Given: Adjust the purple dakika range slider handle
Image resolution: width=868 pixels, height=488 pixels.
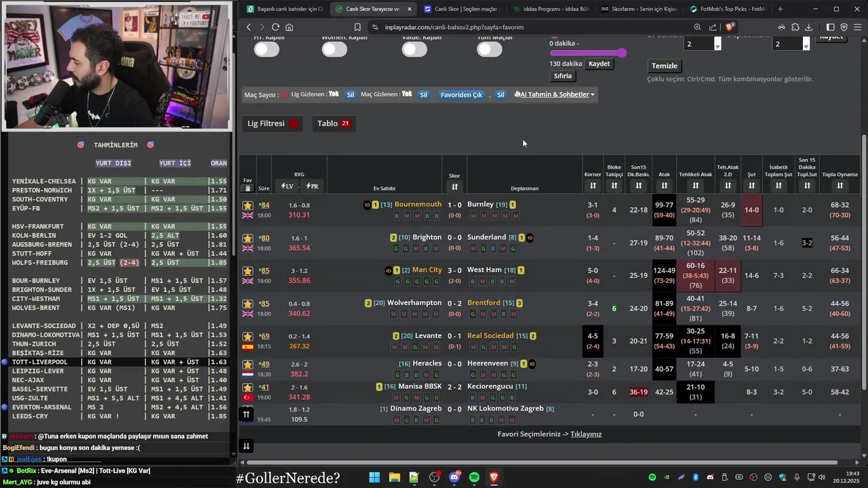Looking at the screenshot, I should pyautogui.click(x=622, y=52).
